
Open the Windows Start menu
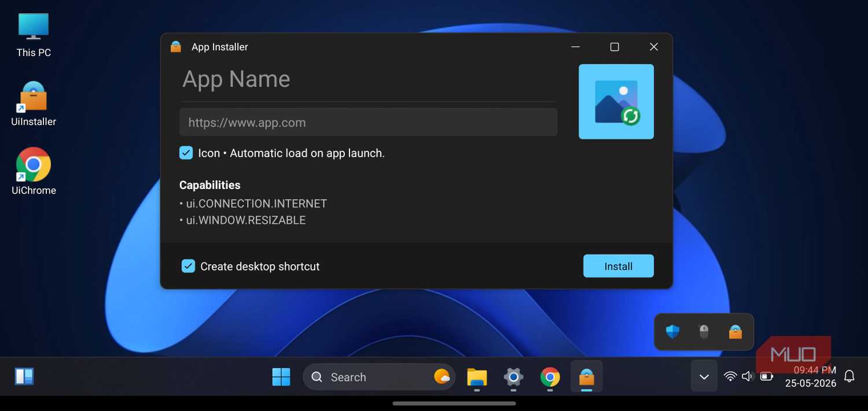tap(281, 377)
